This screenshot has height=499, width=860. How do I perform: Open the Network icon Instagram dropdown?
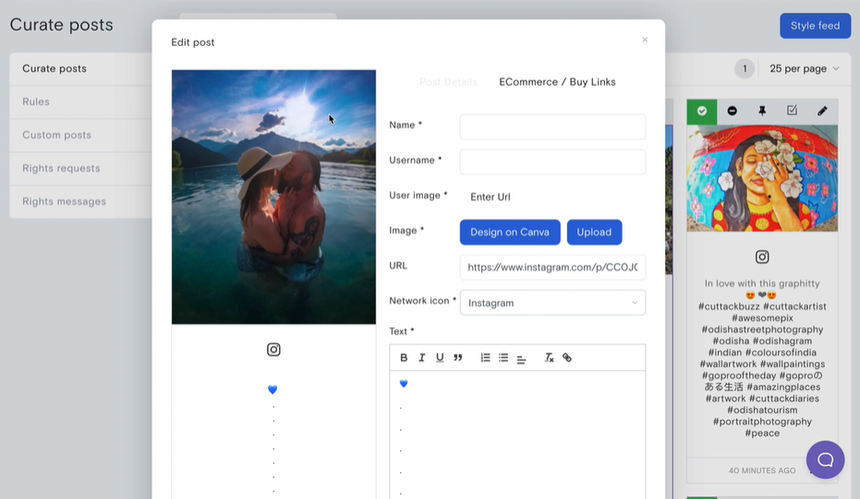click(552, 302)
